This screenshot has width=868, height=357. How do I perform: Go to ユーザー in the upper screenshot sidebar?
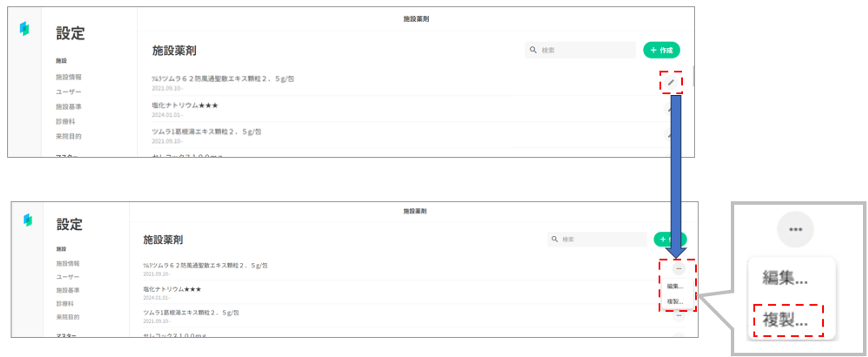coord(69,92)
